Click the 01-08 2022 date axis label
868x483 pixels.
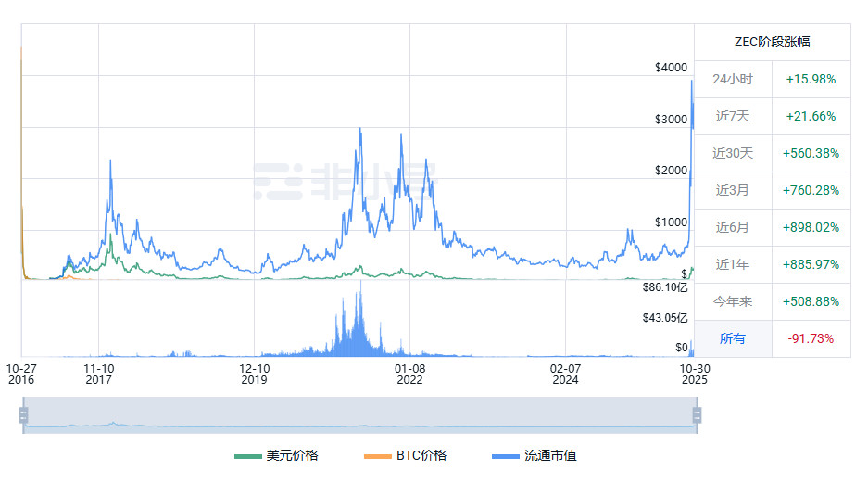tap(409, 373)
